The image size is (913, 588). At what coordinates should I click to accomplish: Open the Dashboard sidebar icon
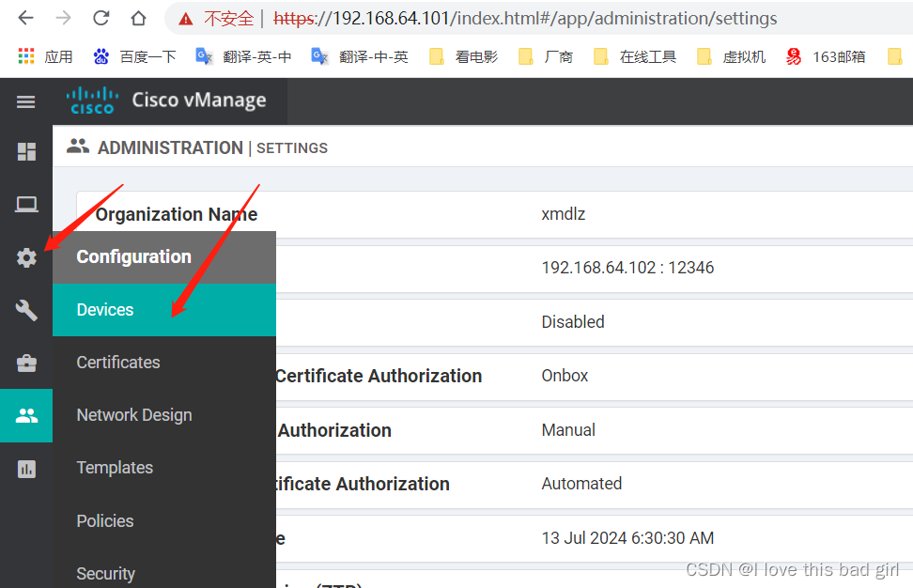pyautogui.click(x=26, y=152)
